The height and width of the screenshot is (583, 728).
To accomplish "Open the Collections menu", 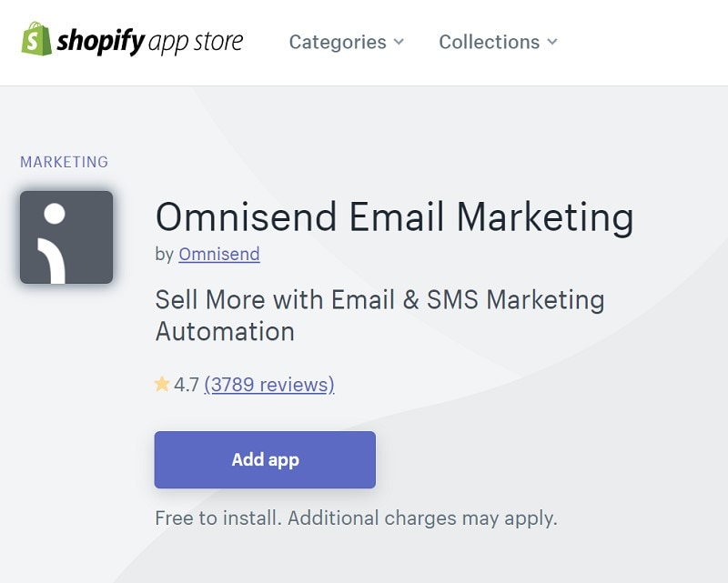I will coord(489,42).
